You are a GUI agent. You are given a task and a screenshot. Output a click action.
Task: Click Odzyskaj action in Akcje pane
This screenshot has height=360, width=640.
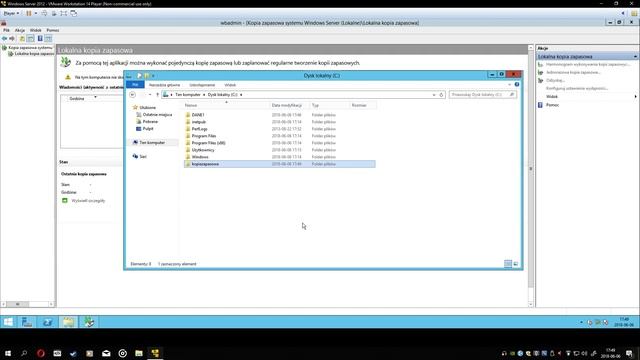(x=555, y=80)
